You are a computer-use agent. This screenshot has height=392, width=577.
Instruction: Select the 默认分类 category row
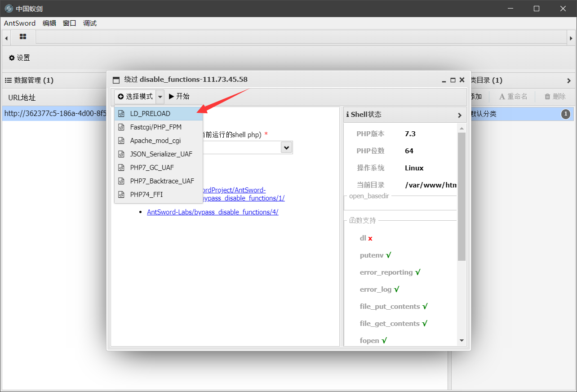click(x=522, y=114)
